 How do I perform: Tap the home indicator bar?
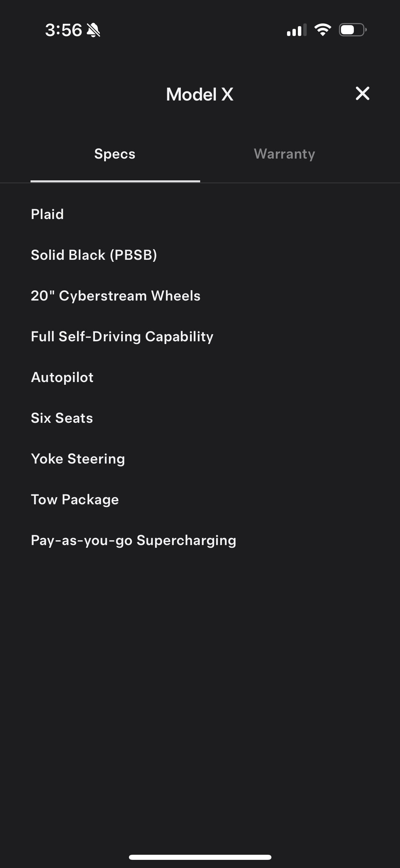pos(200,857)
